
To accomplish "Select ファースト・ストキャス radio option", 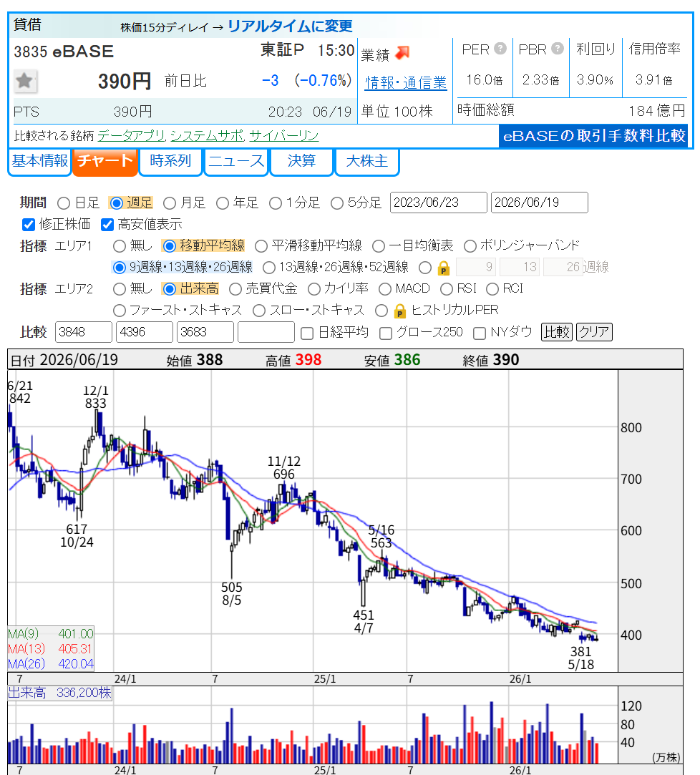I will click(x=119, y=311).
